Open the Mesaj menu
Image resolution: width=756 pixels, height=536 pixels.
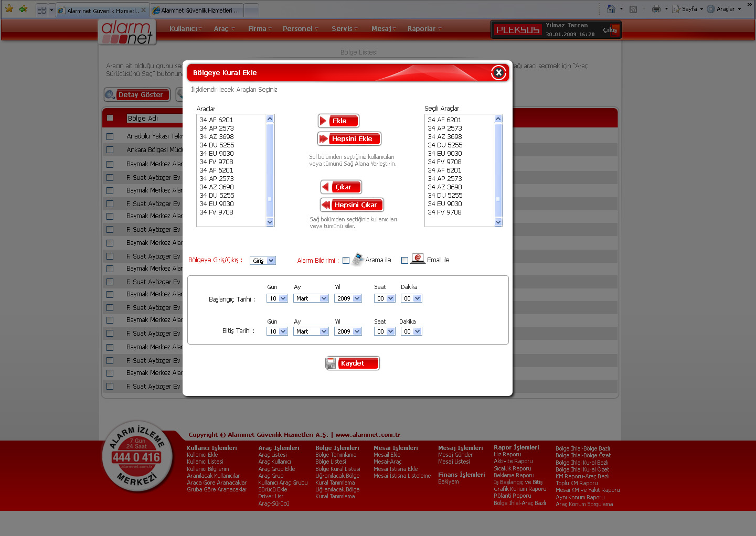[x=384, y=29]
